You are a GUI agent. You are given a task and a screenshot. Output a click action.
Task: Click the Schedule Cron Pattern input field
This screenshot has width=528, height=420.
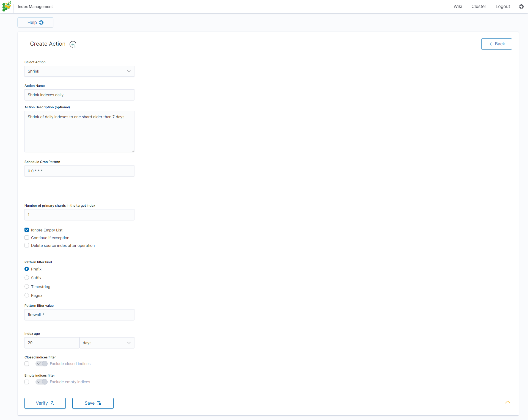79,171
